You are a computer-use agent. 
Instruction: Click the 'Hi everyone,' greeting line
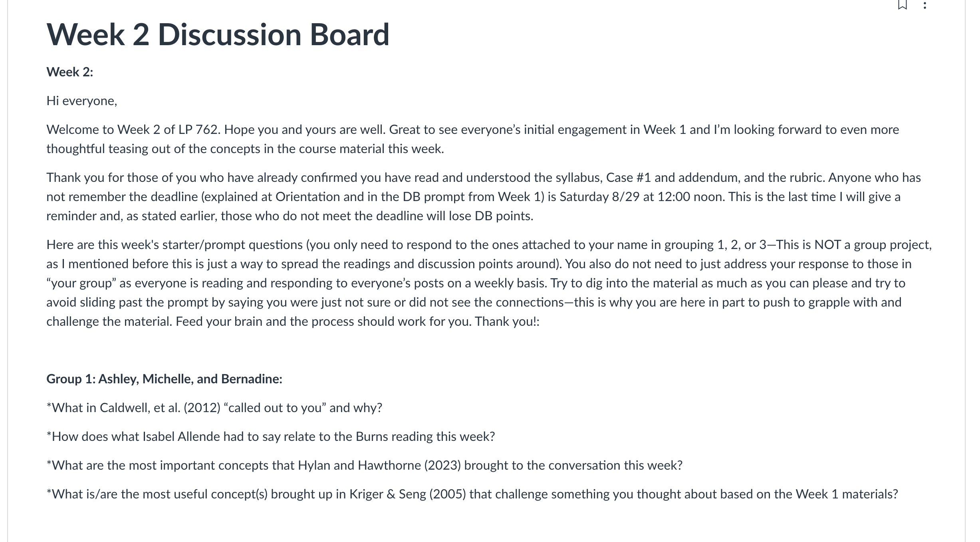click(x=82, y=101)
